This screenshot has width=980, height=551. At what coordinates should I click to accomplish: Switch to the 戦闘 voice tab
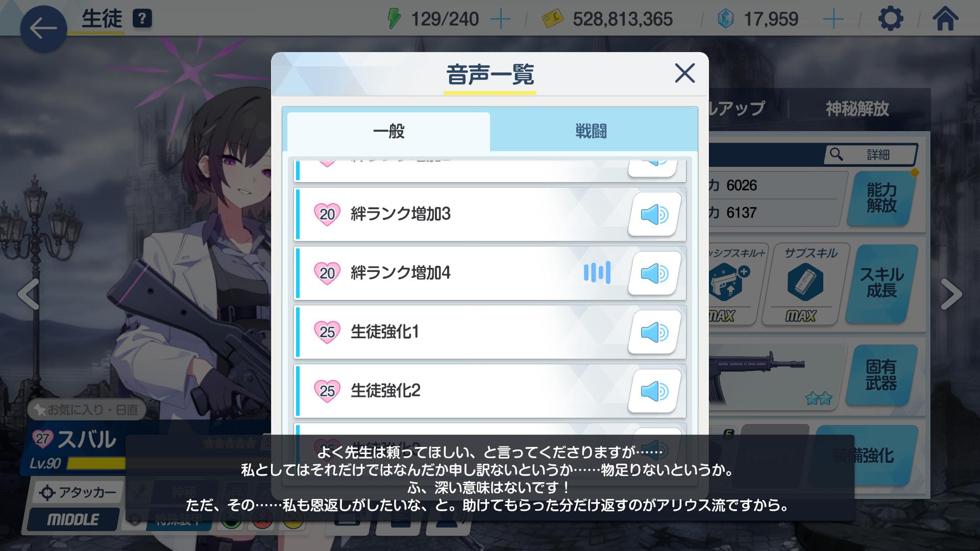tap(592, 132)
